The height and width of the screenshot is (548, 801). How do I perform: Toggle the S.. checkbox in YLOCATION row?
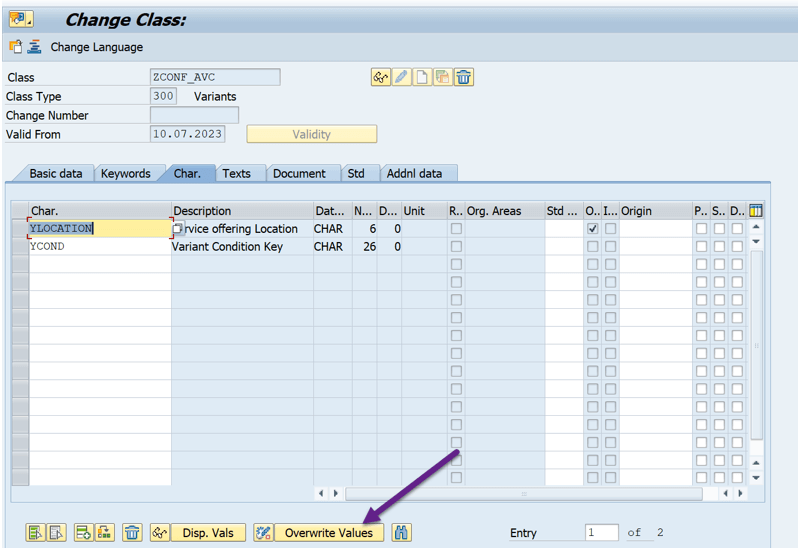tap(719, 228)
